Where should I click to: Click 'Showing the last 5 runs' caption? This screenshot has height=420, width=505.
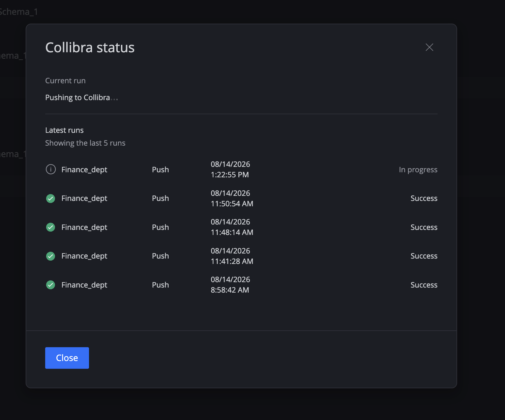(85, 143)
